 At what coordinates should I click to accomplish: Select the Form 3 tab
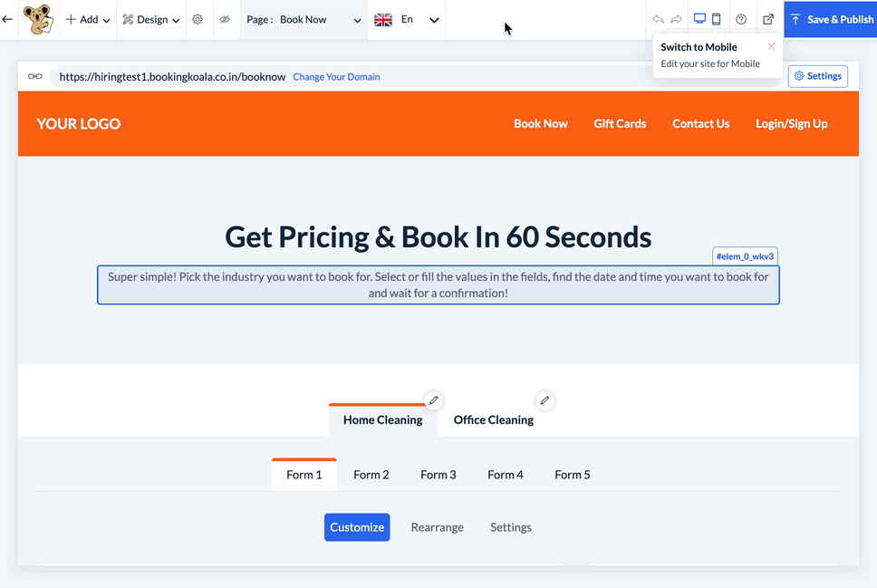coord(438,475)
